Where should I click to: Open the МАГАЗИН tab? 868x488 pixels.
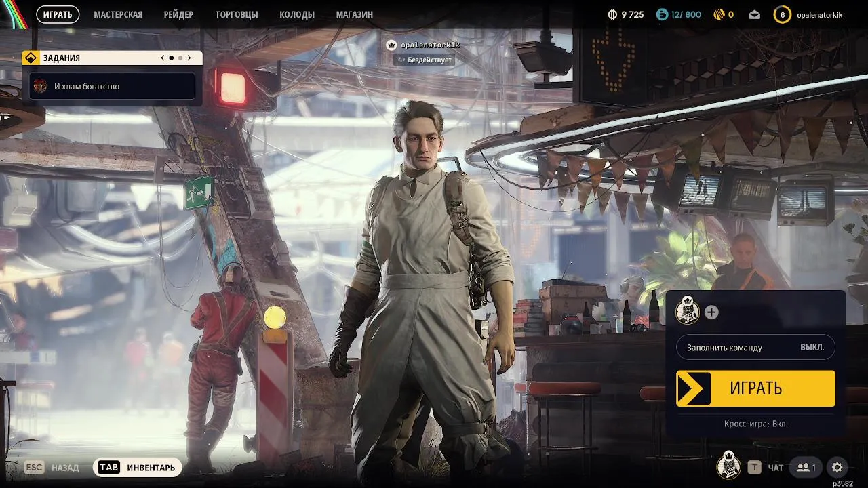[x=355, y=14]
